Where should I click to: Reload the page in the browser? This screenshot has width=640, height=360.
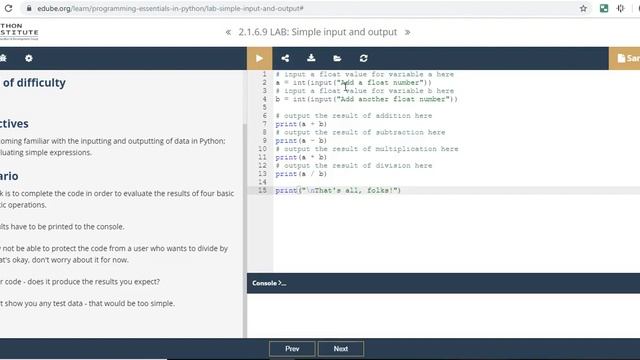pyautogui.click(x=8, y=8)
